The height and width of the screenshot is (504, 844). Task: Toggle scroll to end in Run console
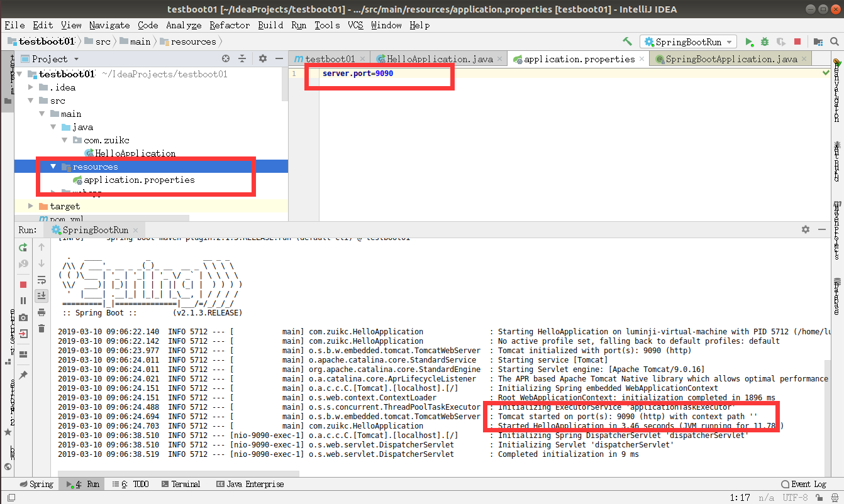(x=42, y=295)
